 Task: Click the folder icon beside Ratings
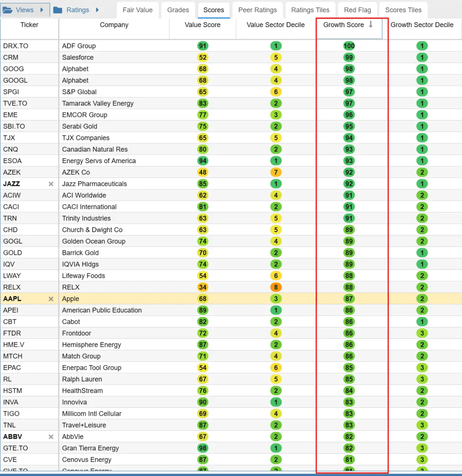pyautogui.click(x=59, y=10)
